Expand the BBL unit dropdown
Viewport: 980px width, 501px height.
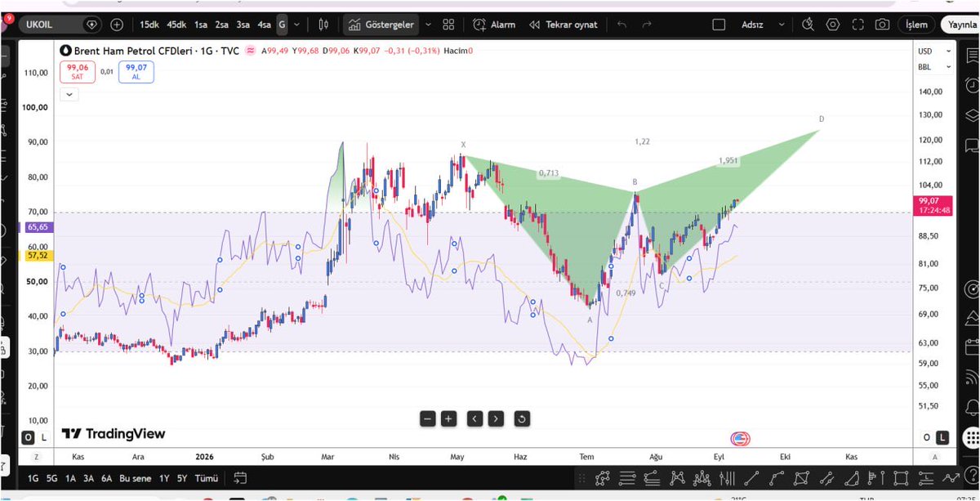tap(934, 66)
